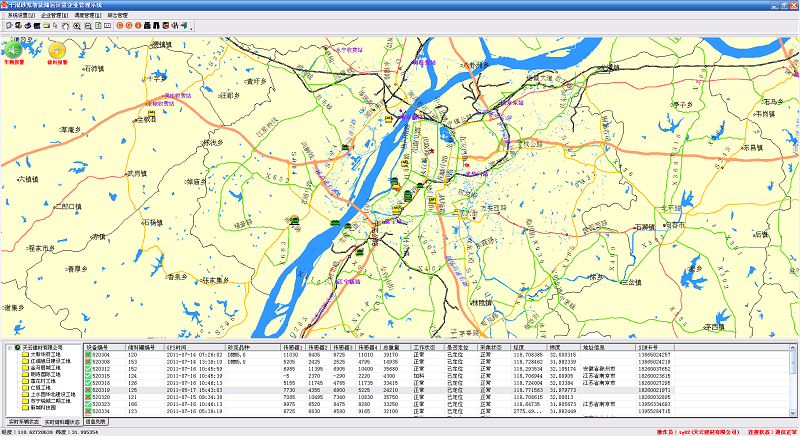Select the zoom in magnifier tool
The height and width of the screenshot is (436, 800).
(x=77, y=25)
